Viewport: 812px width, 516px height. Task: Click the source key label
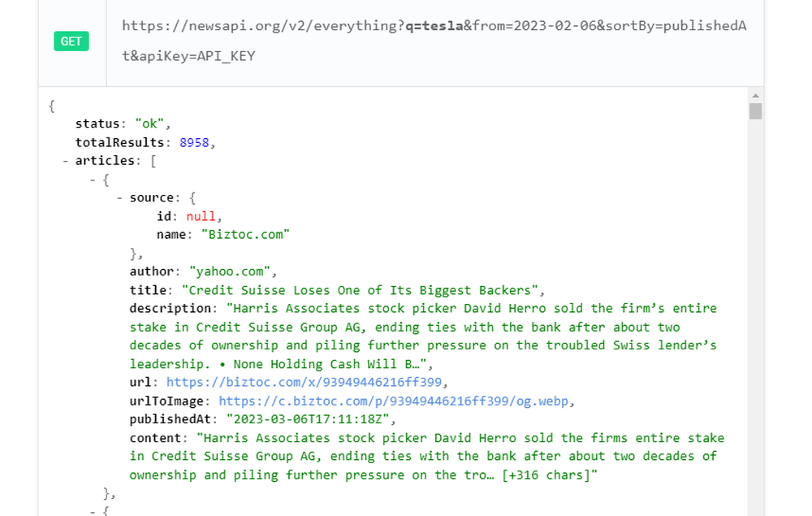tap(152, 198)
